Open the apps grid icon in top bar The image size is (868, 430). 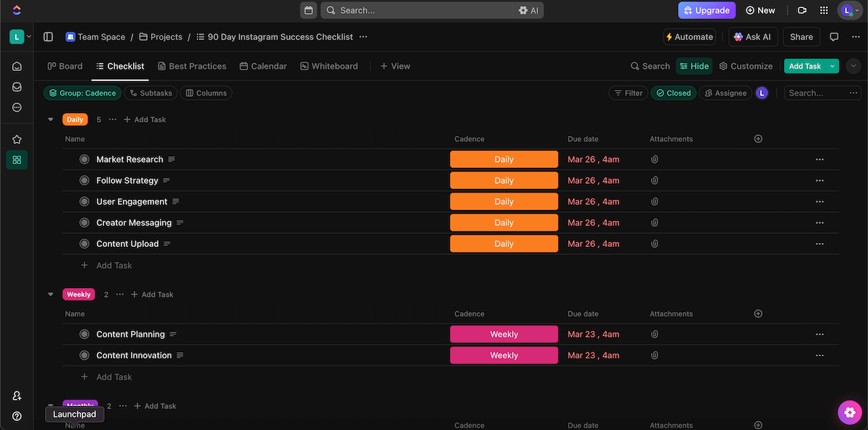(823, 10)
